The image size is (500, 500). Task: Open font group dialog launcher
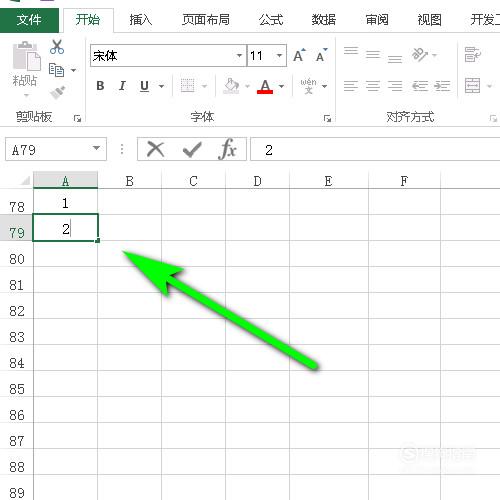[x=328, y=118]
